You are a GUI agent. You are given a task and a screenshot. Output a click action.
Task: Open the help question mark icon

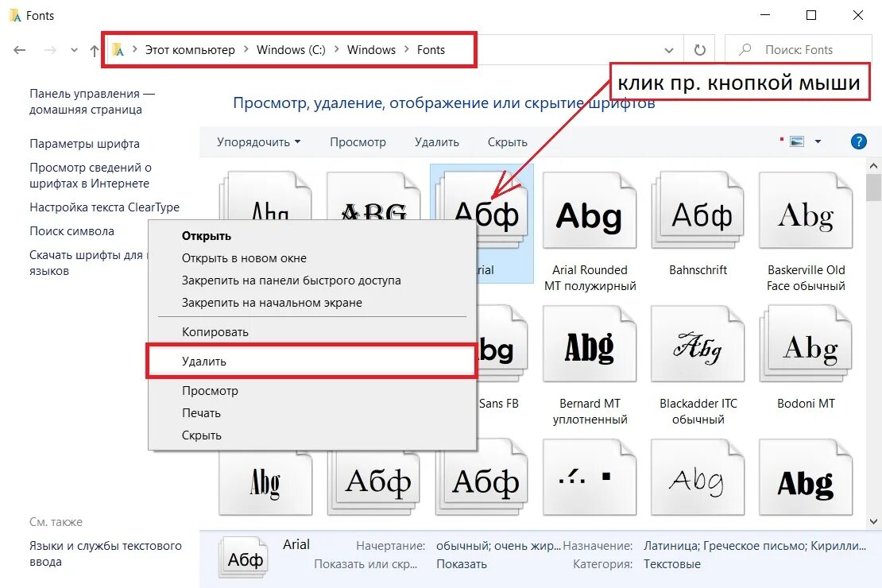coord(858,141)
